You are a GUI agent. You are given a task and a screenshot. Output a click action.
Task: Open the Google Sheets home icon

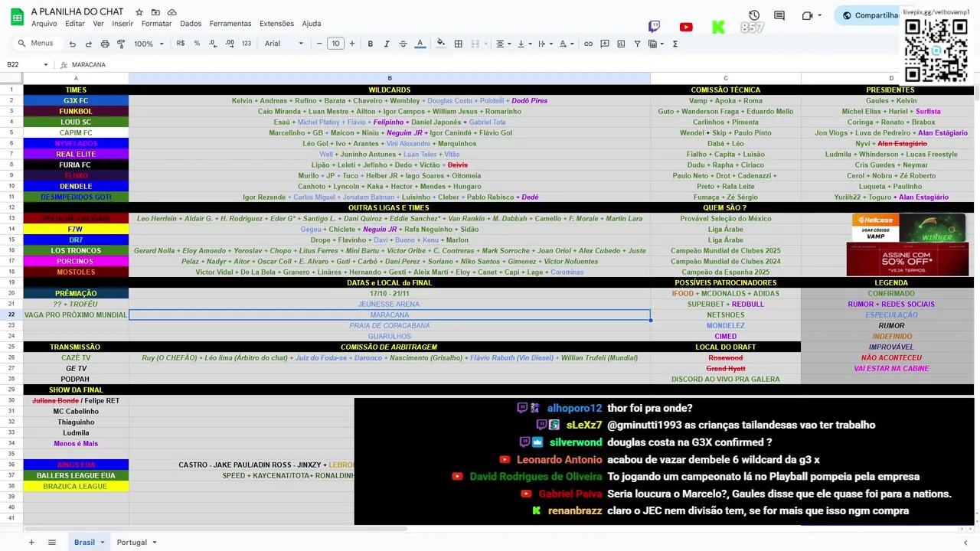pos(17,17)
